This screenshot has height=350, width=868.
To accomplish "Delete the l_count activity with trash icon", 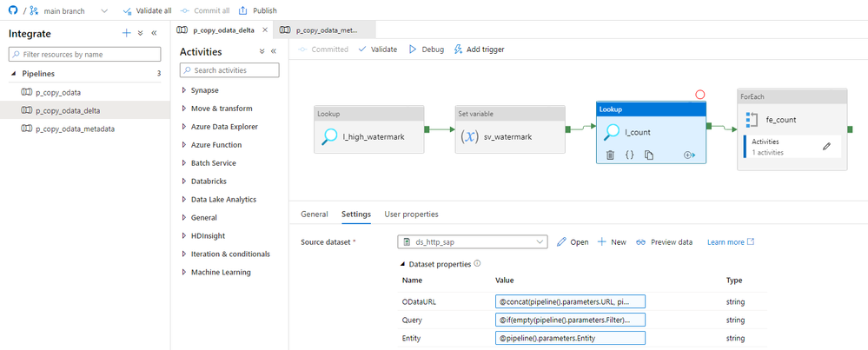I will point(610,155).
